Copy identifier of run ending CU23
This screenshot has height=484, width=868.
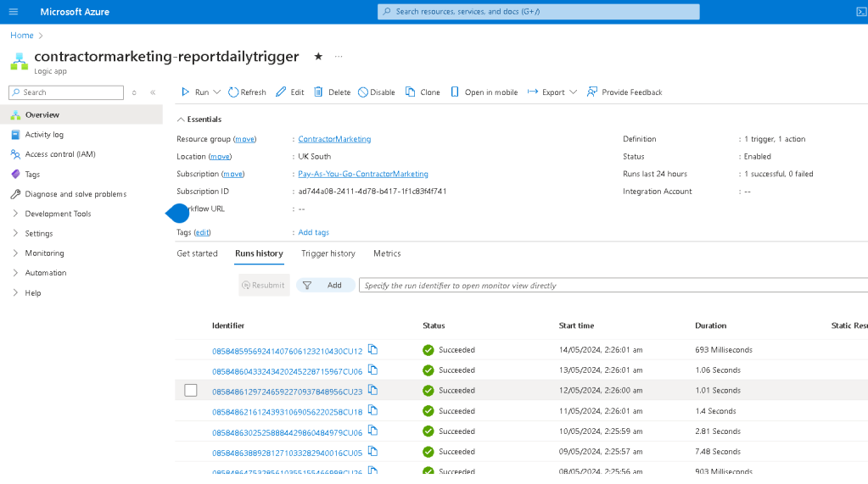click(373, 390)
